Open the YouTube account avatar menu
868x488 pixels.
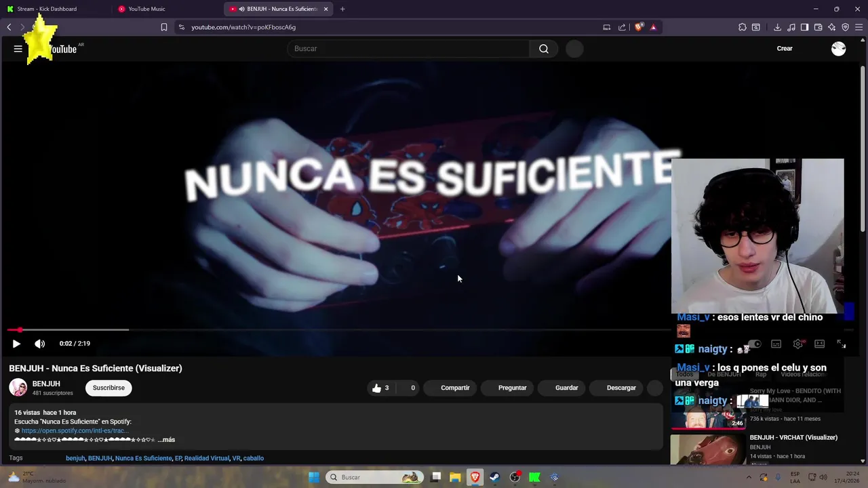click(839, 49)
